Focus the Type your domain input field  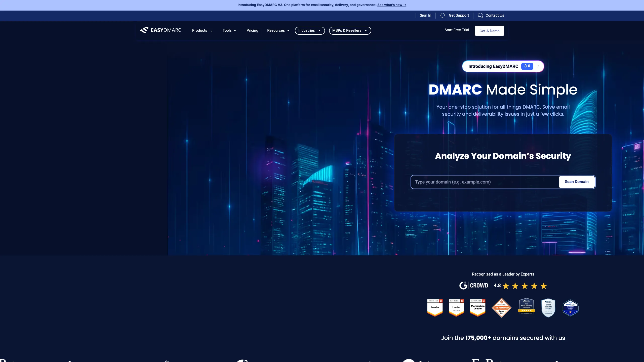pos(485,182)
